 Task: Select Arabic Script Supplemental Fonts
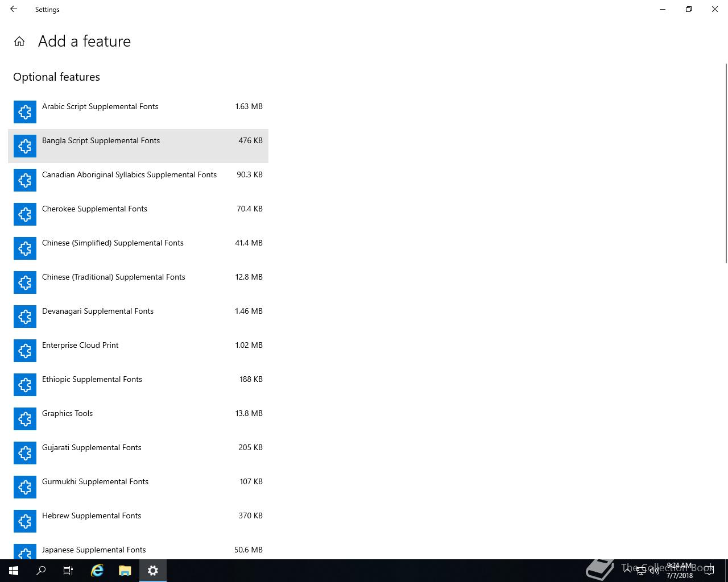pyautogui.click(x=138, y=112)
